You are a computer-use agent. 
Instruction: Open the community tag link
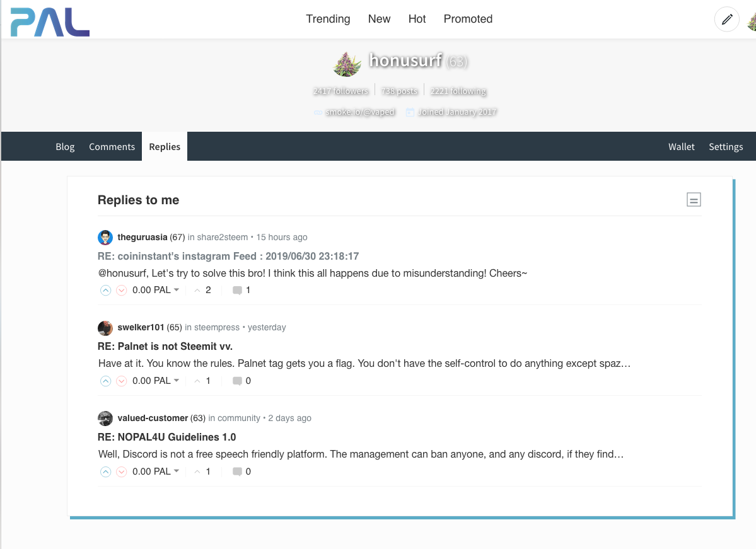coord(239,418)
